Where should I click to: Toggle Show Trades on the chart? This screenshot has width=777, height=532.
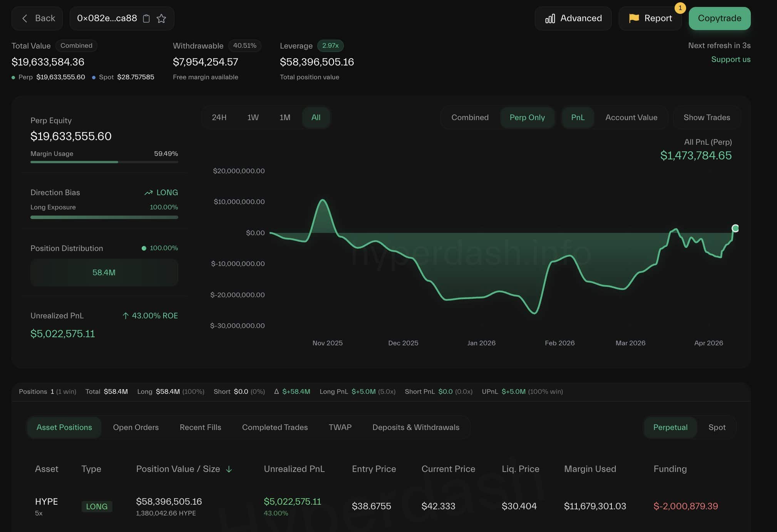point(707,117)
